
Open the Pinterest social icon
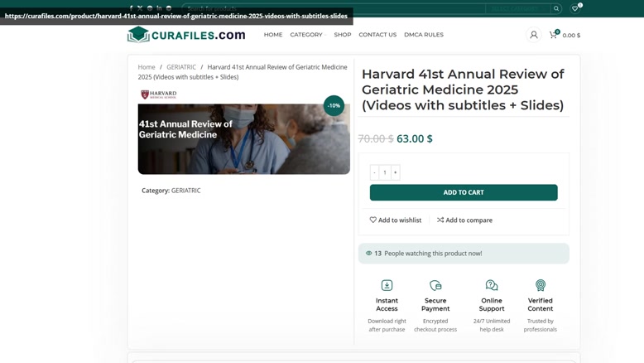point(150,7)
